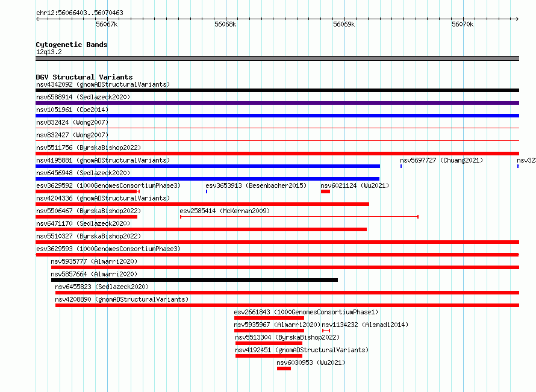
Task: Open nsv1051961 (Coe2014) variant label
Action: [x=72, y=110]
